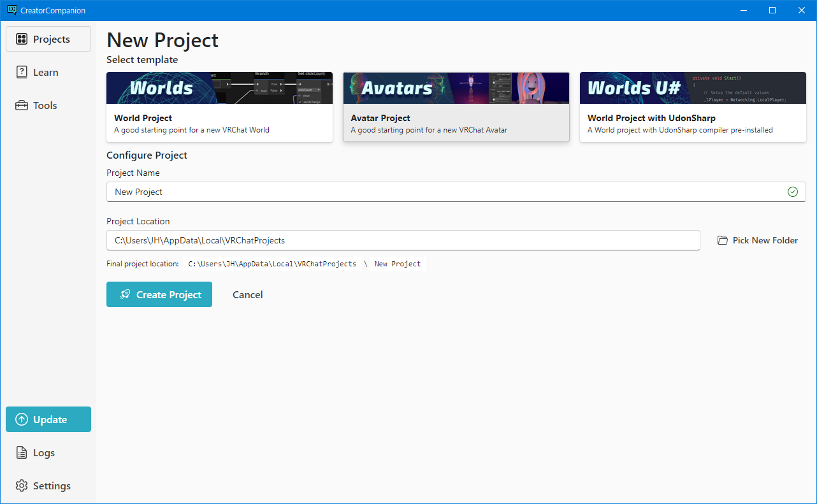
Task: Click the Update button in sidebar
Action: tap(48, 419)
